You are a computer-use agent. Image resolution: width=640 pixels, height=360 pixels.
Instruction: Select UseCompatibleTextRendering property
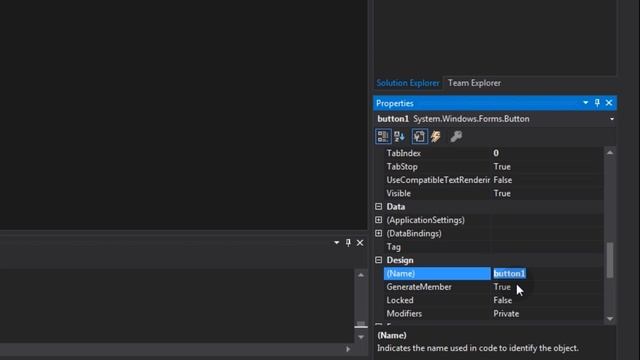(437, 180)
